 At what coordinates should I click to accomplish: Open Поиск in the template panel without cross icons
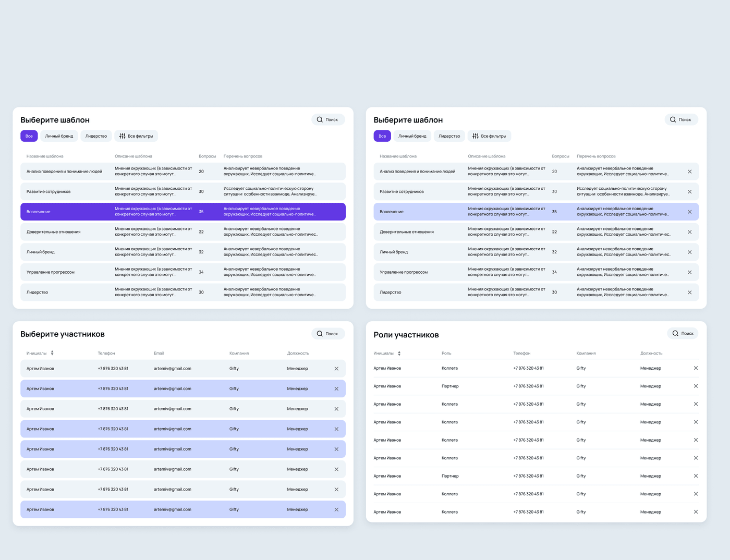pos(328,119)
